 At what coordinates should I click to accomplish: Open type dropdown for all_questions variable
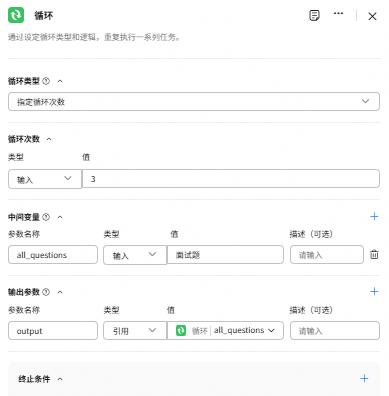[135, 255]
